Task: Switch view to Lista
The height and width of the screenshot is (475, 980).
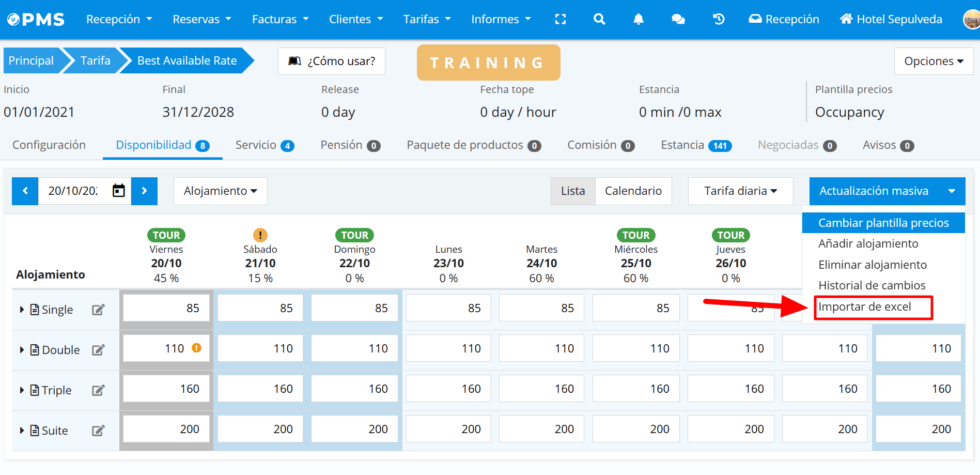Action: pos(573,191)
